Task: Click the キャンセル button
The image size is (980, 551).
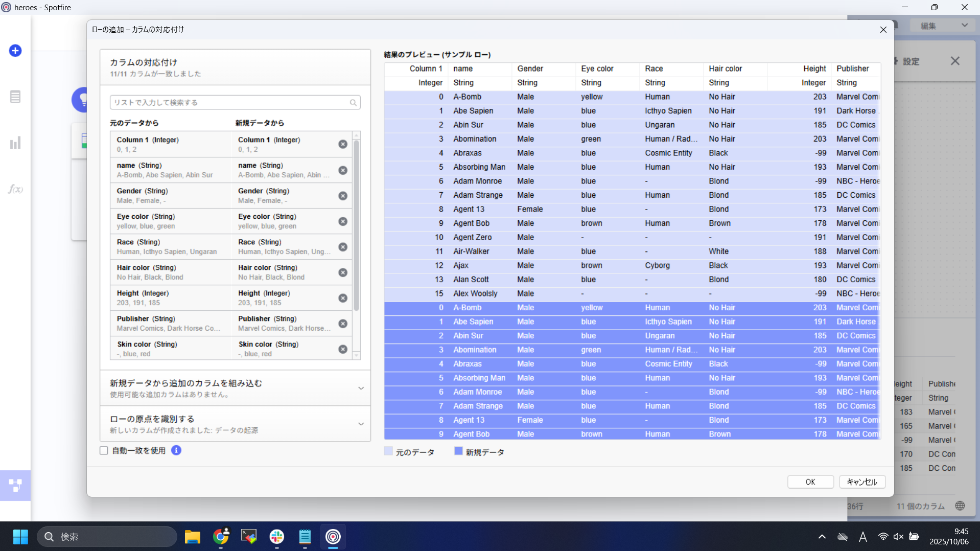Action: (x=862, y=482)
